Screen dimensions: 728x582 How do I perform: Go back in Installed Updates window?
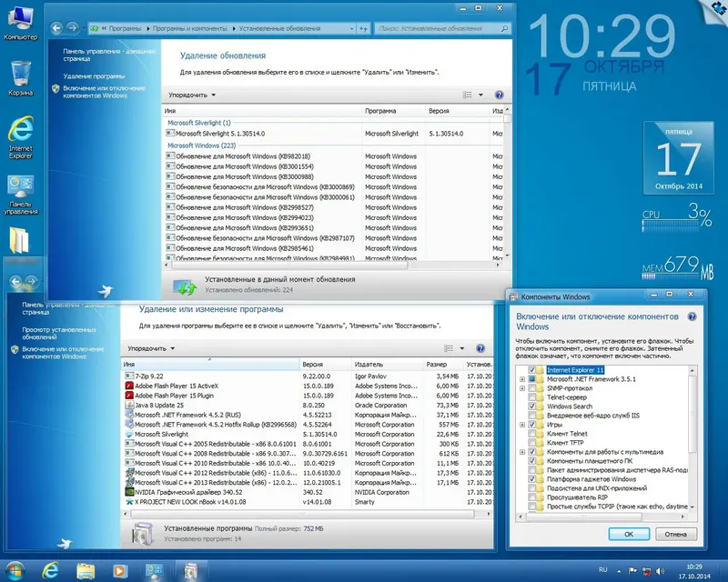56,28
